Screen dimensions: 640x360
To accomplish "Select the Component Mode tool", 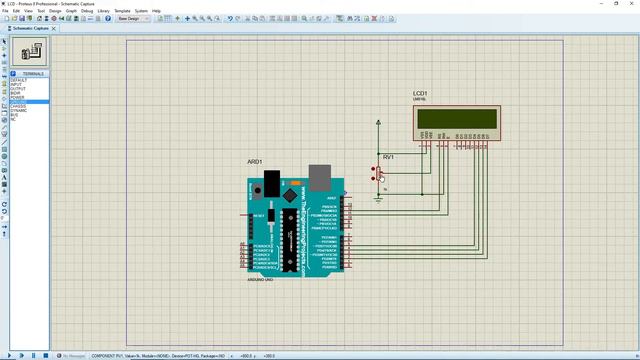I will 4,49.
